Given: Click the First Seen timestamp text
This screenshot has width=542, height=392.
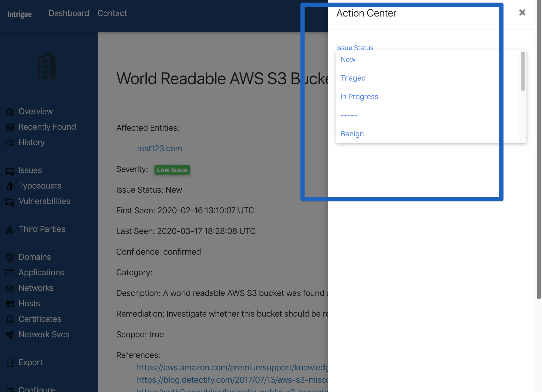Looking at the screenshot, I should (185, 210).
